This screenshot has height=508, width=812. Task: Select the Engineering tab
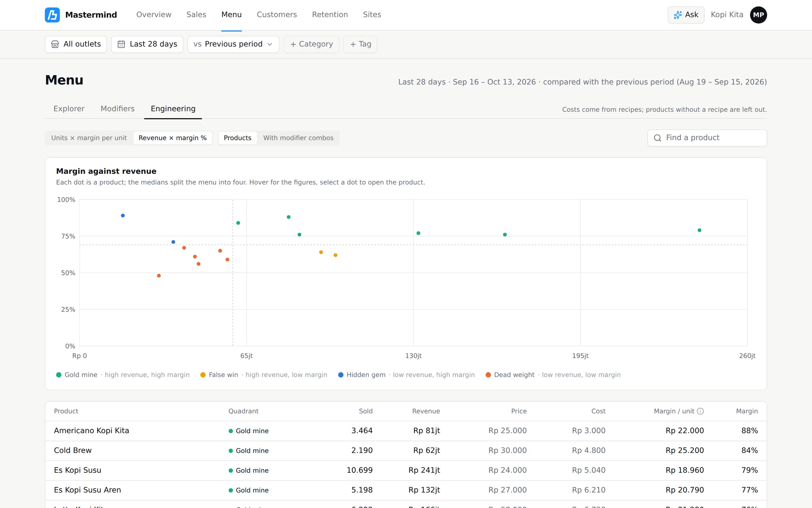(173, 109)
